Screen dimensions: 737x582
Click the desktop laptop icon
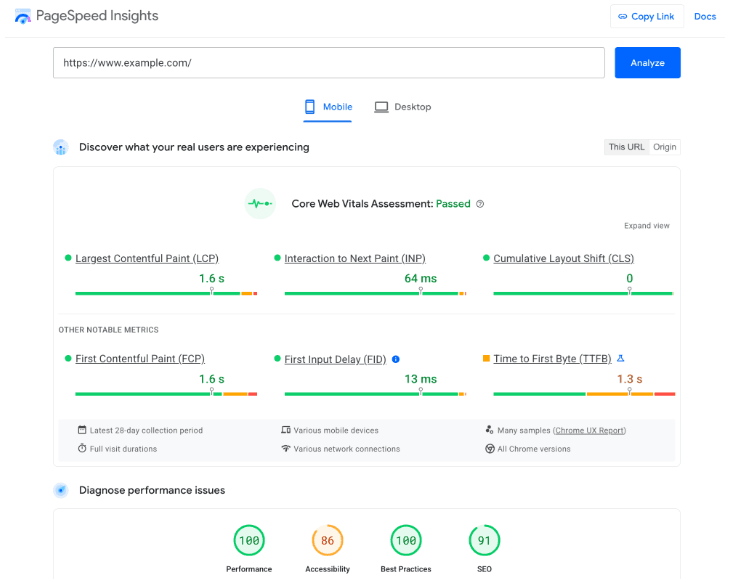(x=381, y=107)
